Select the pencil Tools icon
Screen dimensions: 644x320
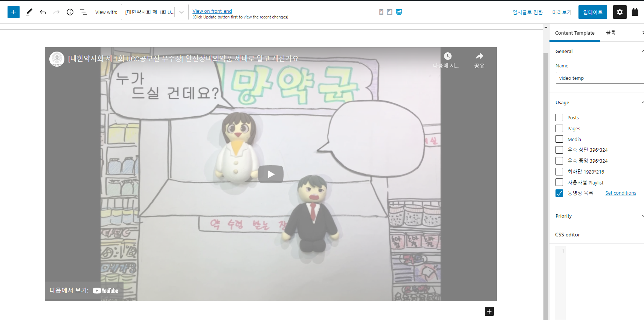(x=29, y=12)
